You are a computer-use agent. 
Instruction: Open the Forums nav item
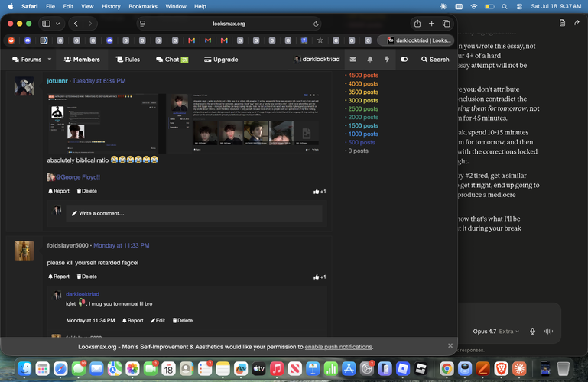[27, 60]
